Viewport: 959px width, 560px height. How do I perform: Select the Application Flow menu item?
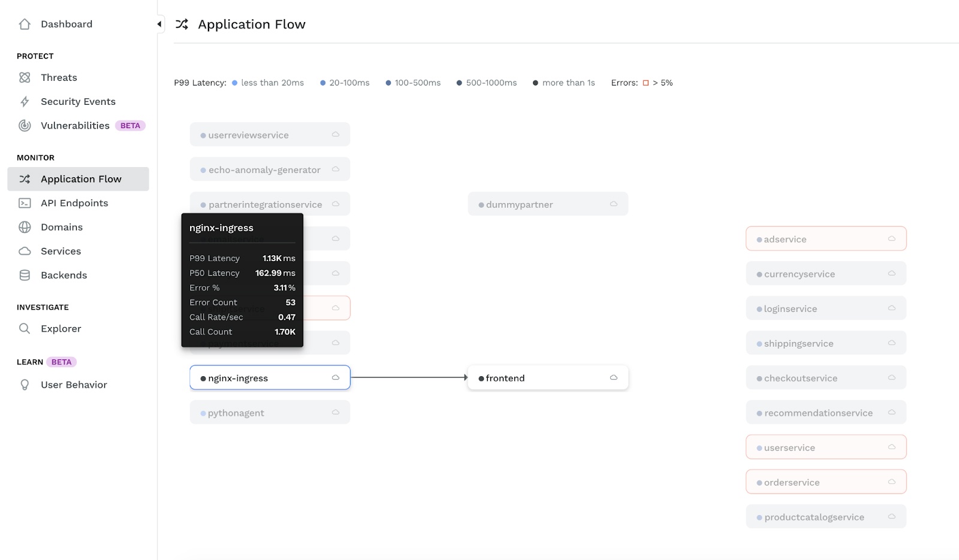(x=80, y=179)
